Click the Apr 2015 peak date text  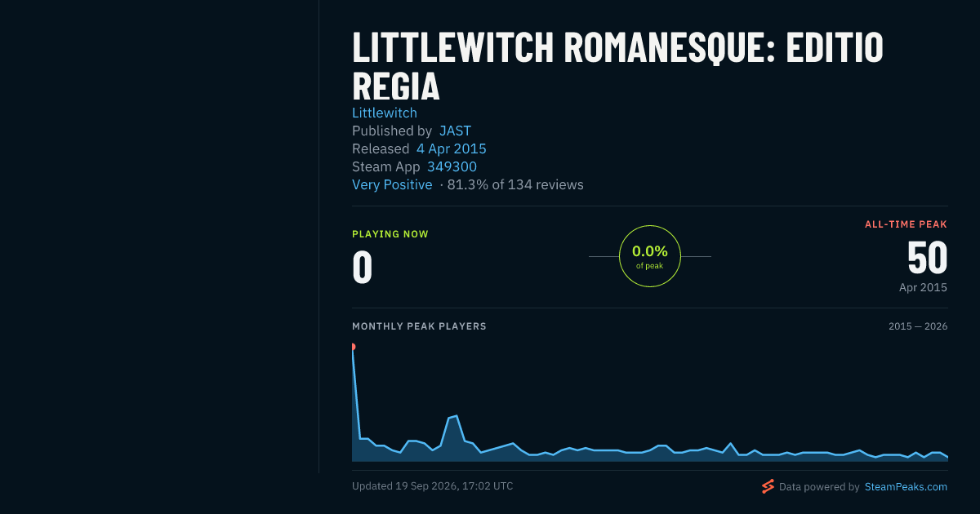[923, 287]
